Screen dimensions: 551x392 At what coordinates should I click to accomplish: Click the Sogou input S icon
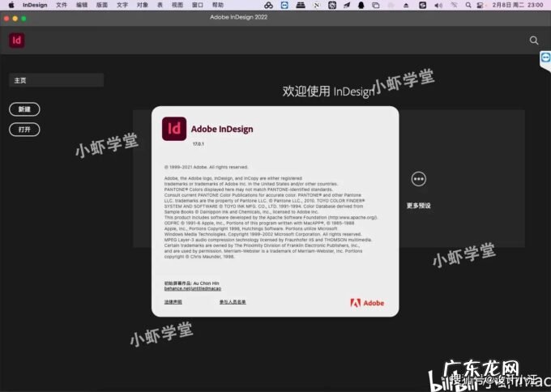click(422, 6)
